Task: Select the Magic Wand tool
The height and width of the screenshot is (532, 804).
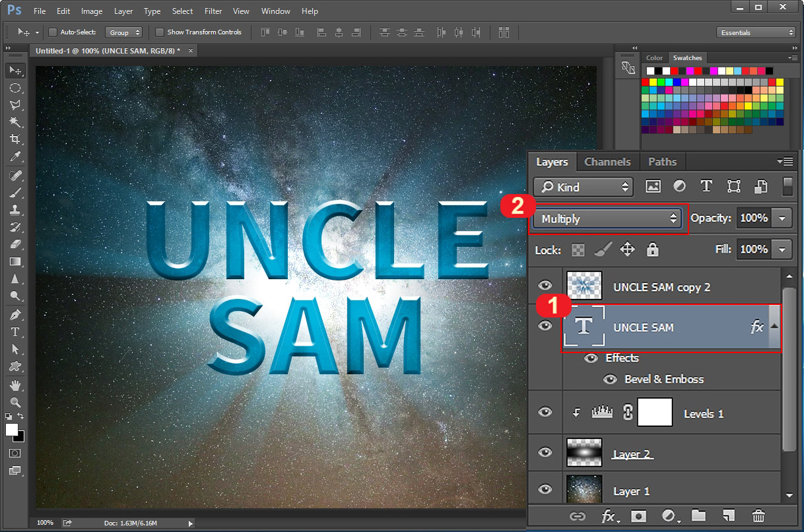Action: [15, 122]
